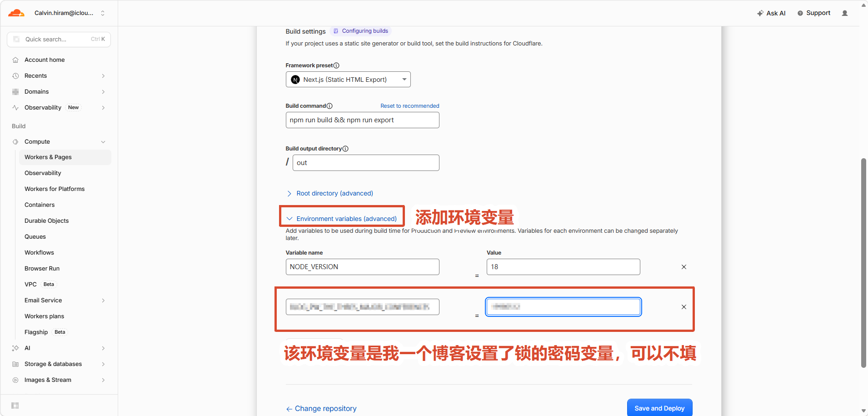Viewport: 868px width, 416px height.
Task: Click Reset to recommended link
Action: click(410, 106)
